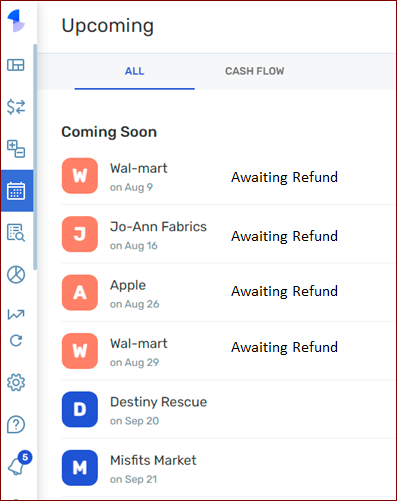Open the pie chart reports icon
This screenshot has height=501, width=397.
coord(16,275)
